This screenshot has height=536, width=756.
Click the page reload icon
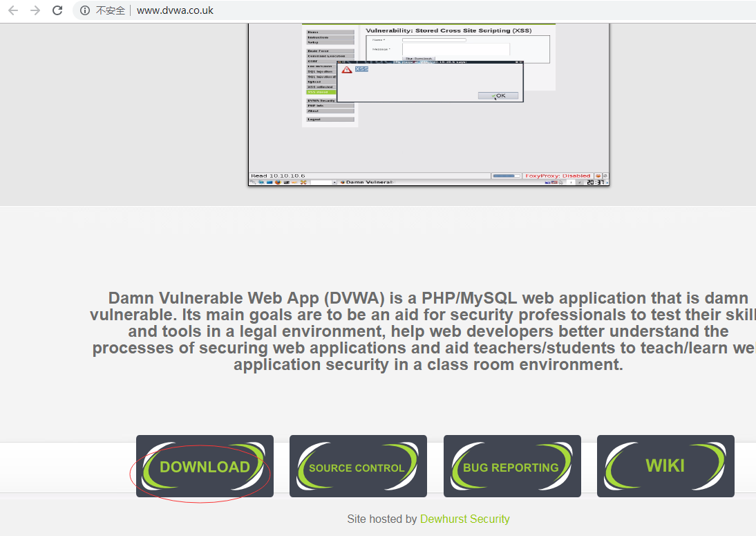pos(57,10)
